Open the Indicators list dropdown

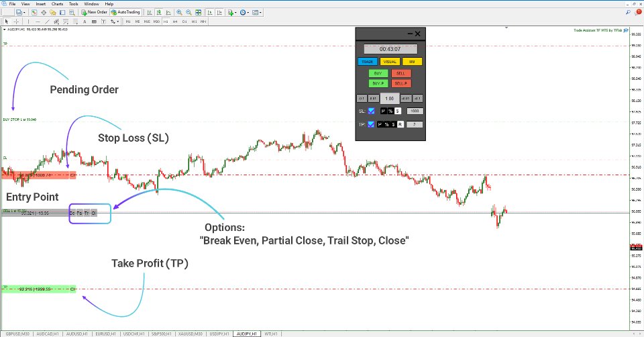(233, 12)
